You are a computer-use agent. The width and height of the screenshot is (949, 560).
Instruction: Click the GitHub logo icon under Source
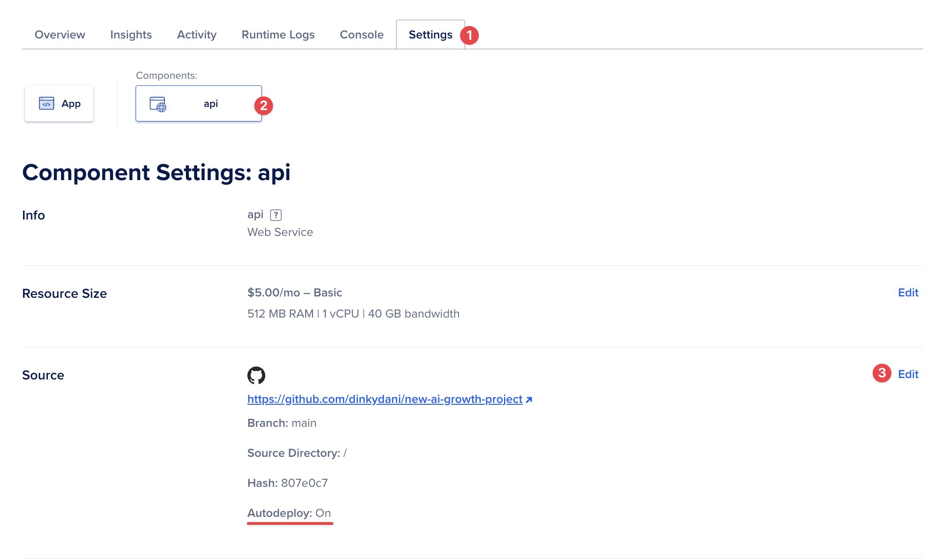point(256,375)
